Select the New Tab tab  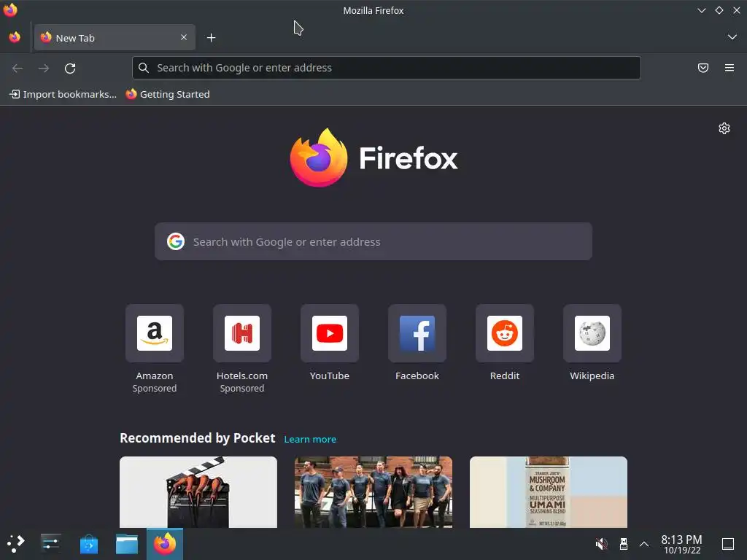[x=115, y=37]
